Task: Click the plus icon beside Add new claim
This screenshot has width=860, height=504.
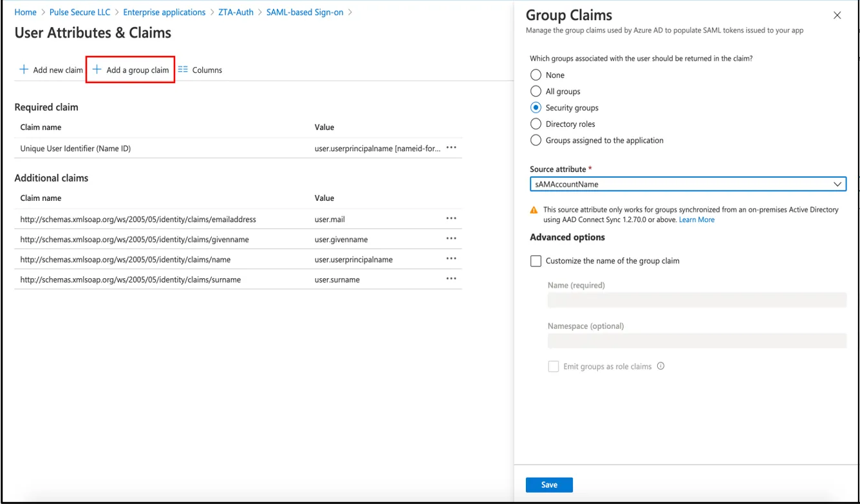Action: 24,70
